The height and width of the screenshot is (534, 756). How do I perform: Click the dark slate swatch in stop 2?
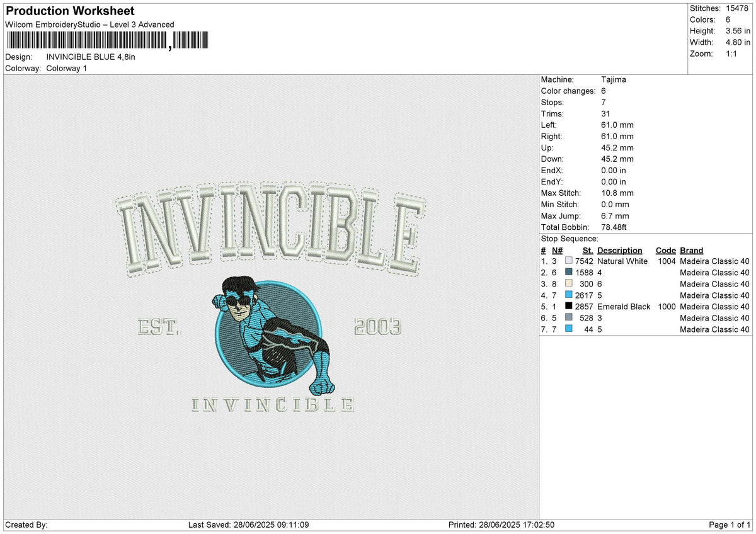[x=569, y=273]
